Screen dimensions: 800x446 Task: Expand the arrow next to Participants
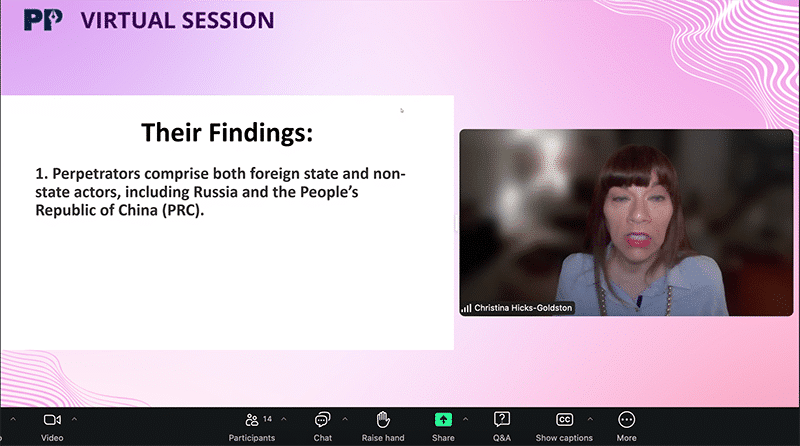283,419
